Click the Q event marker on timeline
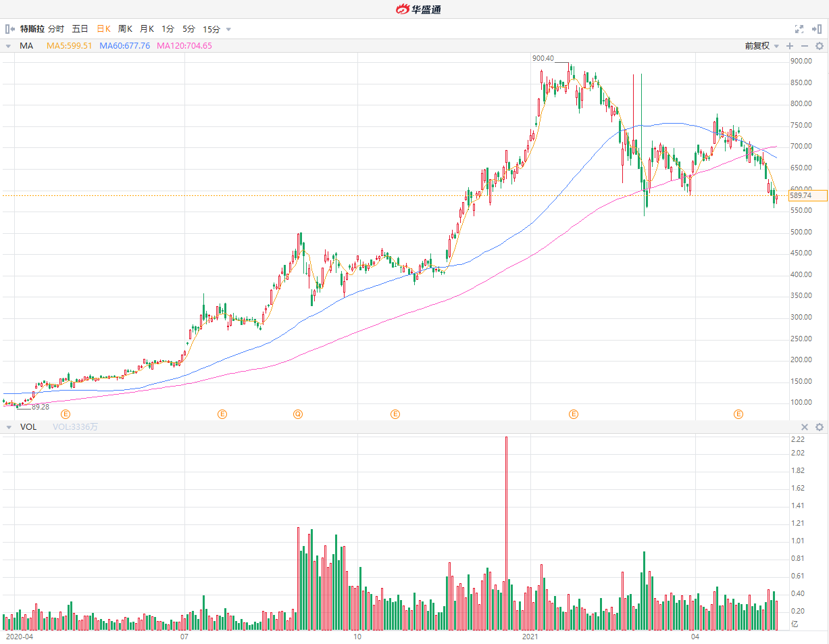Image resolution: width=829 pixels, height=644 pixels. pos(298,414)
